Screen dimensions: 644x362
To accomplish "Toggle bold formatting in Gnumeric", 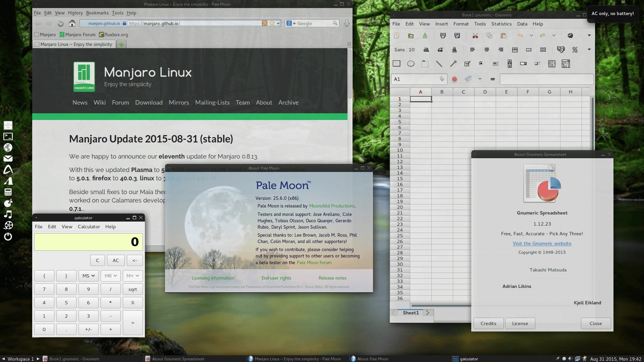I will (x=426, y=50).
